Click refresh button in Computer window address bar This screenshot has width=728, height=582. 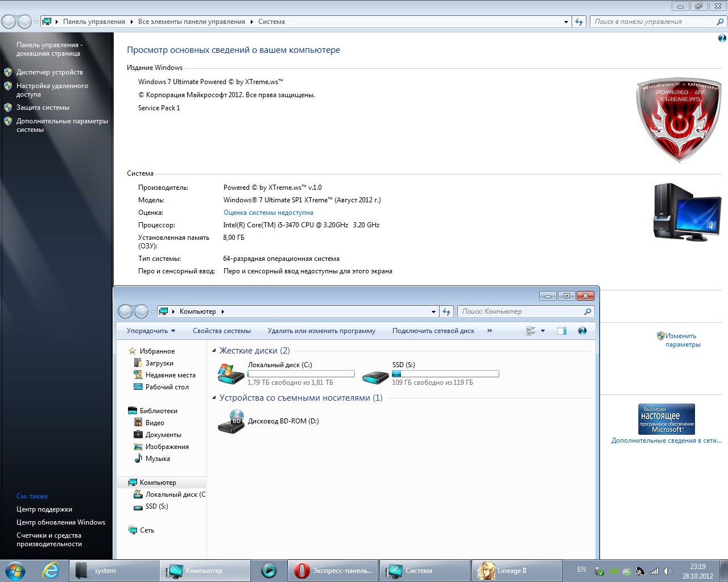click(x=446, y=311)
